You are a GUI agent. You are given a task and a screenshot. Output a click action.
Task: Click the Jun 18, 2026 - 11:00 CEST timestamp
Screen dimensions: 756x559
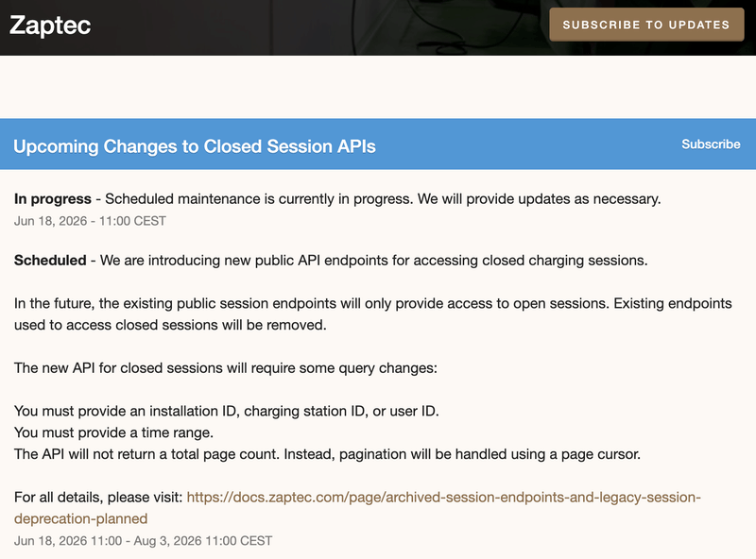[x=90, y=221]
